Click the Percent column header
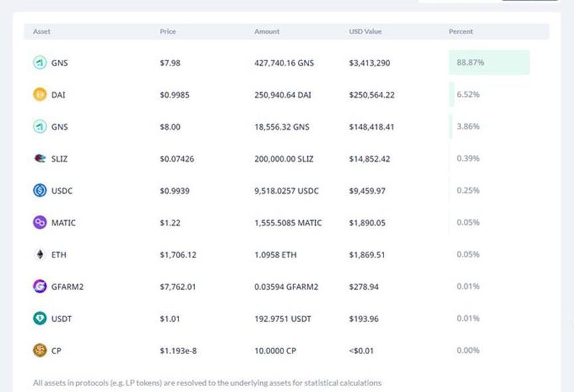This screenshot has width=574, height=392. tap(461, 31)
